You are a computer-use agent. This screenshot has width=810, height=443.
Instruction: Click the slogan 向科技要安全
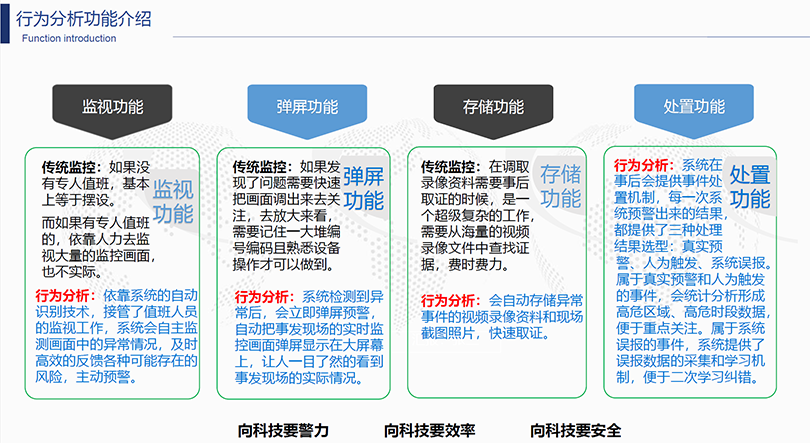click(x=575, y=430)
